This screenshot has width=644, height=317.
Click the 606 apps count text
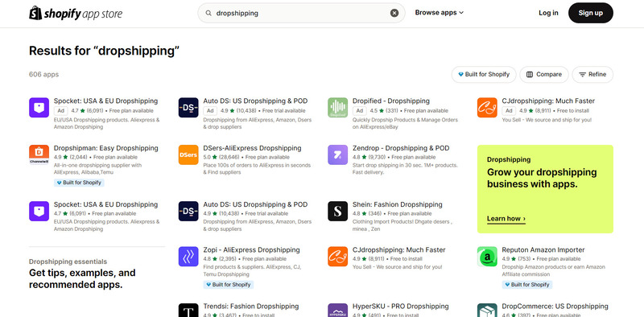point(44,75)
